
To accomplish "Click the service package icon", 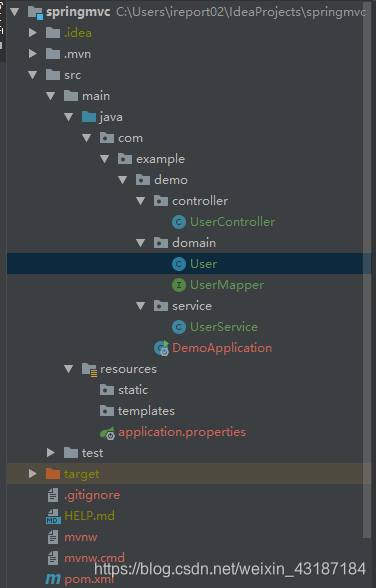I will pos(161,306).
